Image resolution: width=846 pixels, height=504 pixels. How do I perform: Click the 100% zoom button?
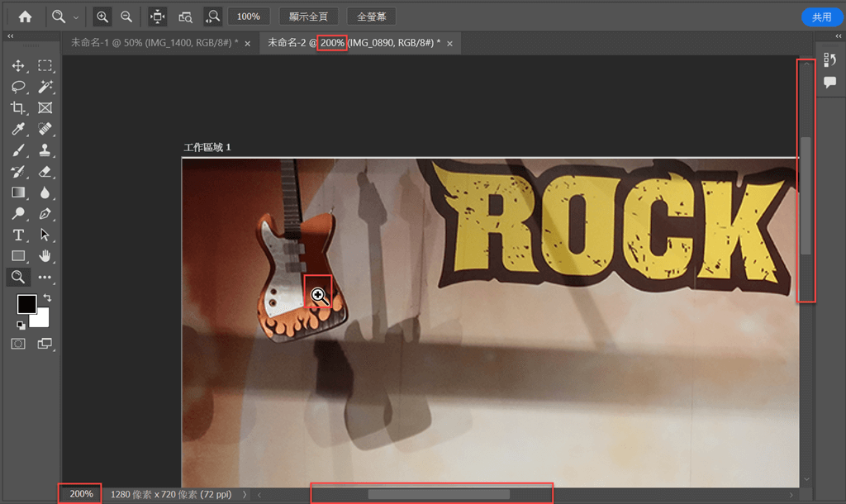249,17
